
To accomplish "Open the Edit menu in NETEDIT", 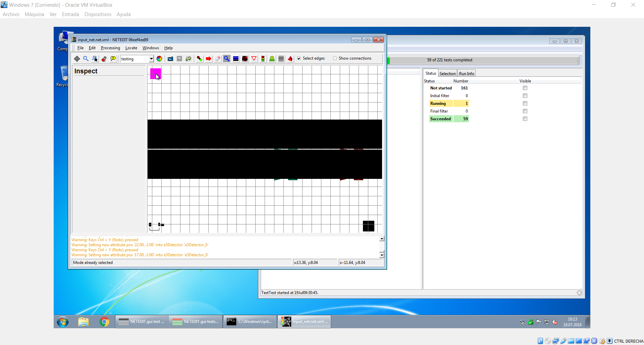I will [92, 48].
